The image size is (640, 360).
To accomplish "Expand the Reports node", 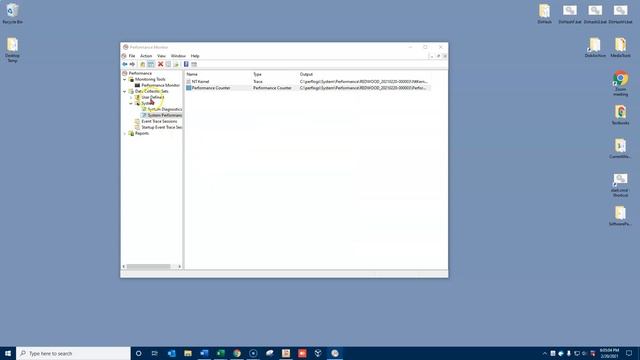I will pyautogui.click(x=125, y=133).
